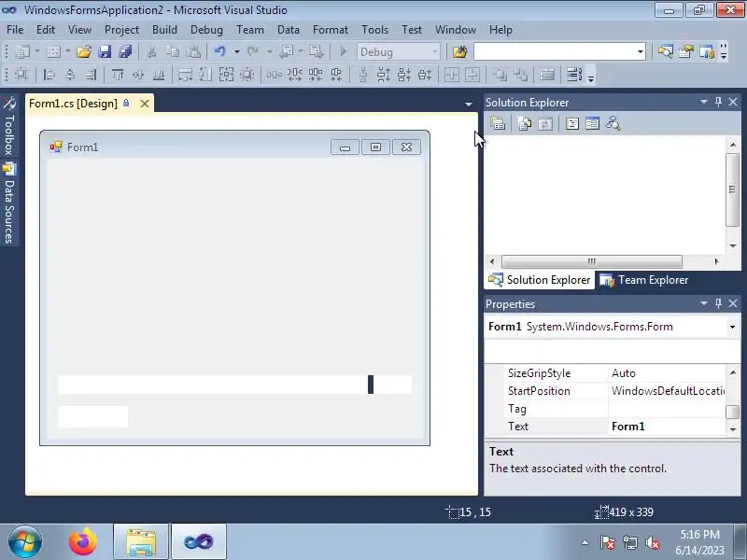The width and height of the screenshot is (747, 560).
Task: Click the Make Vertical Spacing Equal icon
Action: 363,75
